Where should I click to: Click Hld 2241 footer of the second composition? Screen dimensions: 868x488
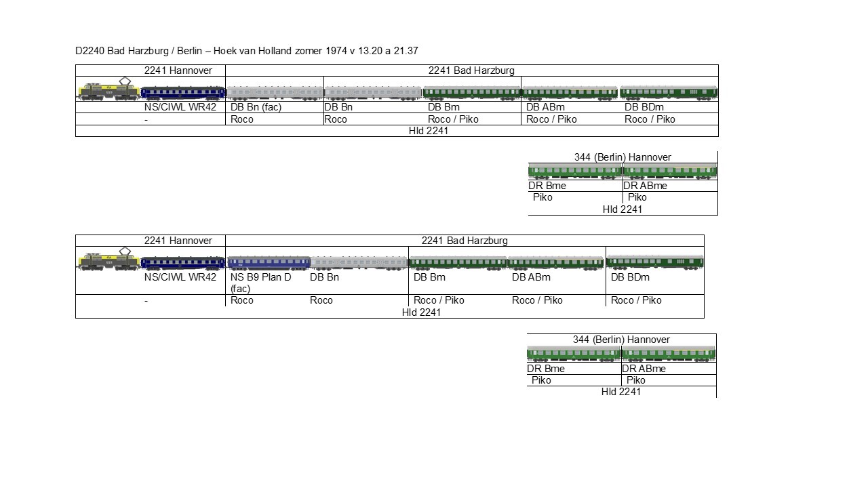421,312
